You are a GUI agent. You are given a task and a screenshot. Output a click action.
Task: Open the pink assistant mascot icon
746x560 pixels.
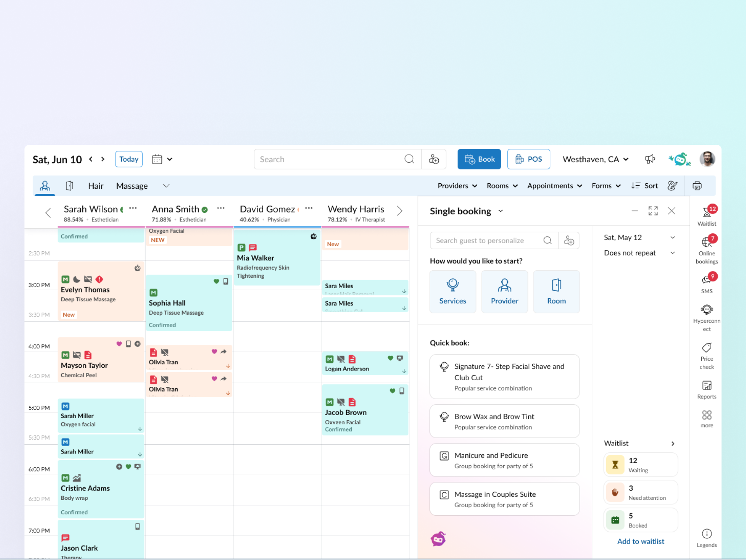[438, 539]
